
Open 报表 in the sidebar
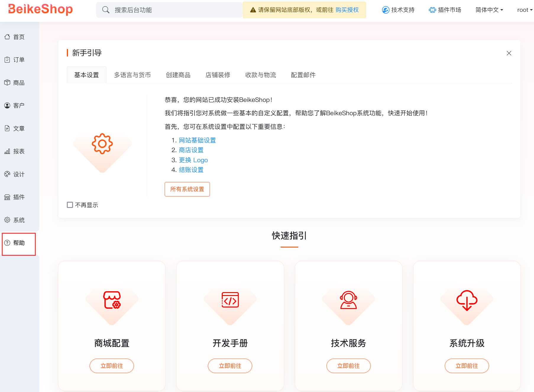[19, 151]
